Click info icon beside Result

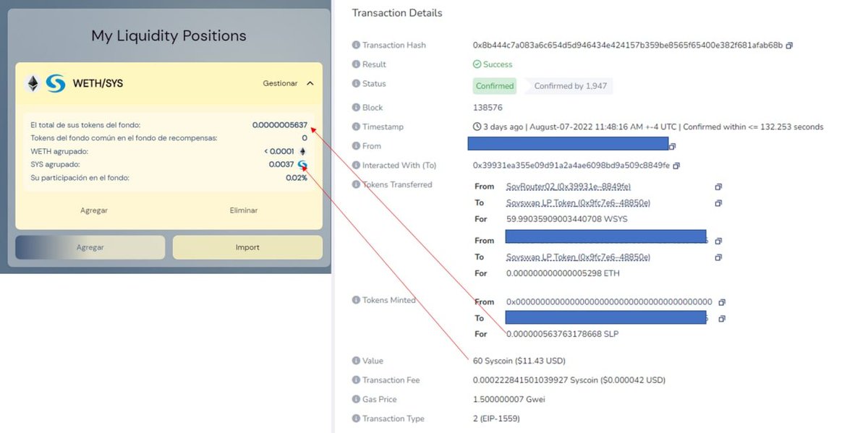pos(356,64)
